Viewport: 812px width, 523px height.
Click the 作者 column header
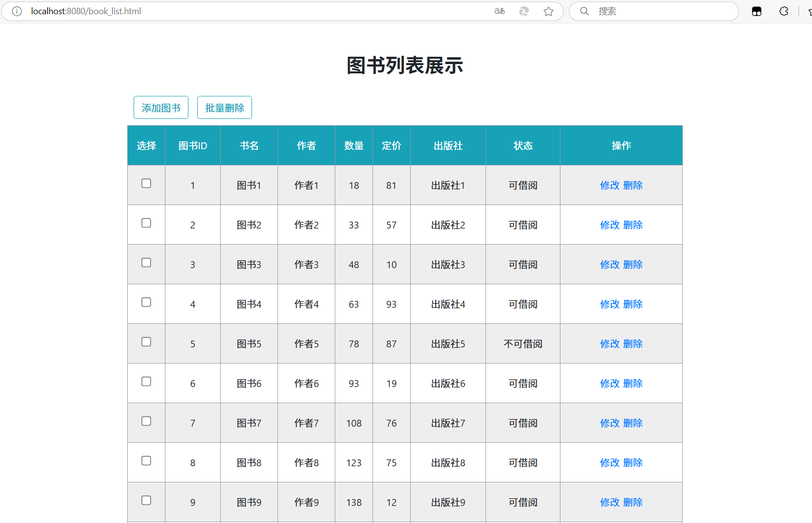[306, 146]
